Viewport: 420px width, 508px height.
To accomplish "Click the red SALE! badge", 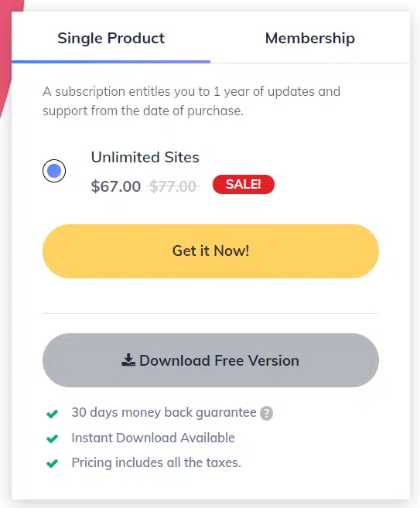I will pos(244,184).
